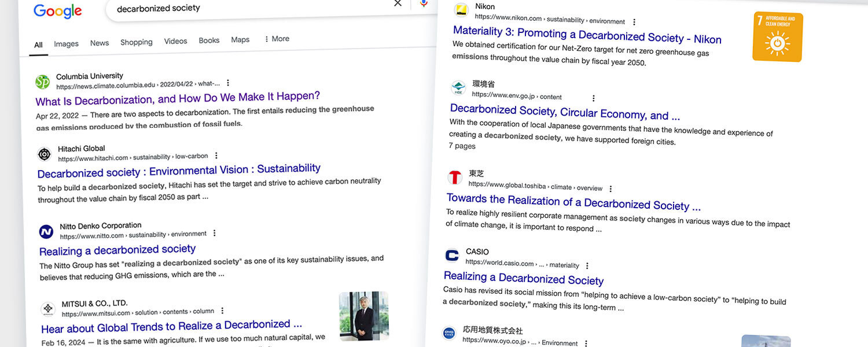This screenshot has height=347, width=868.
Task: Click the Nikon favicon
Action: (461, 10)
